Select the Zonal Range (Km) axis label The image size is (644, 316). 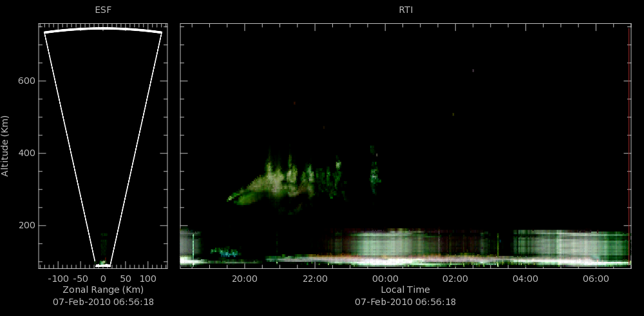[x=103, y=290]
